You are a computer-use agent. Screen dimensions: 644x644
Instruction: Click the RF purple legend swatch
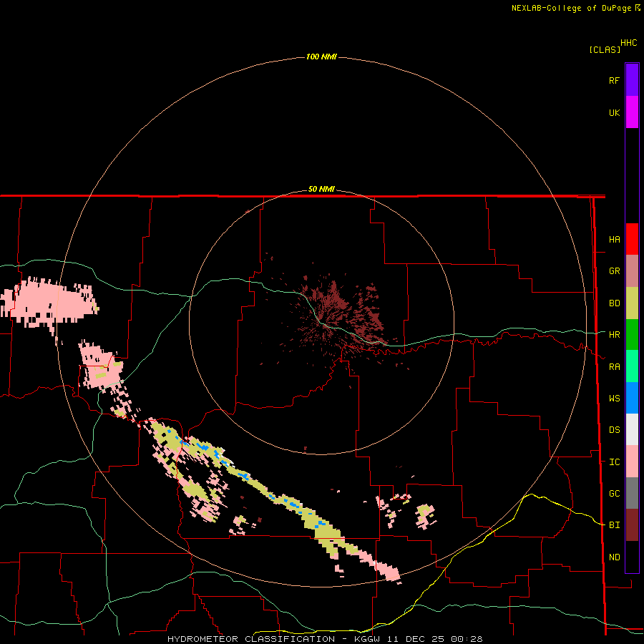tap(632, 80)
